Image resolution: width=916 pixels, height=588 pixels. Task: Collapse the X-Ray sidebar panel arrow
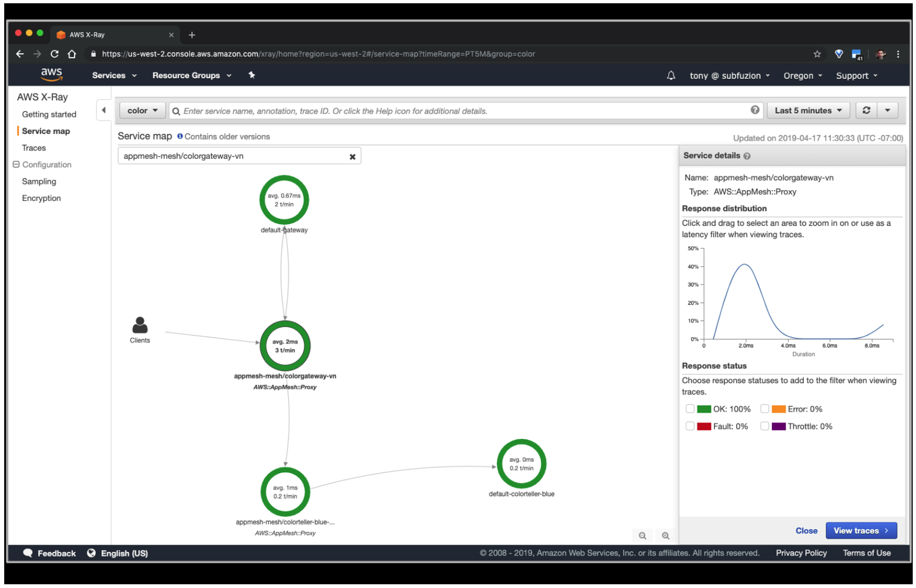[104, 110]
